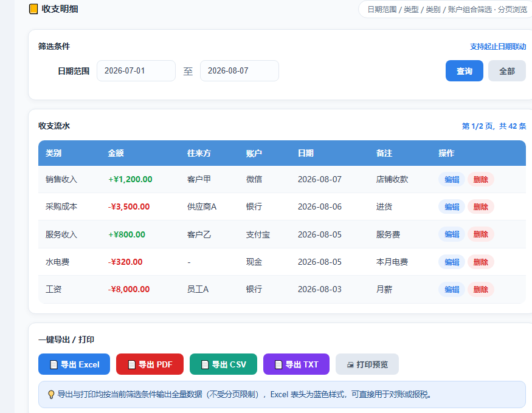Image resolution: width=532 pixels, height=413 pixels.
Task: Edit the 工资 row
Action: pos(452,289)
